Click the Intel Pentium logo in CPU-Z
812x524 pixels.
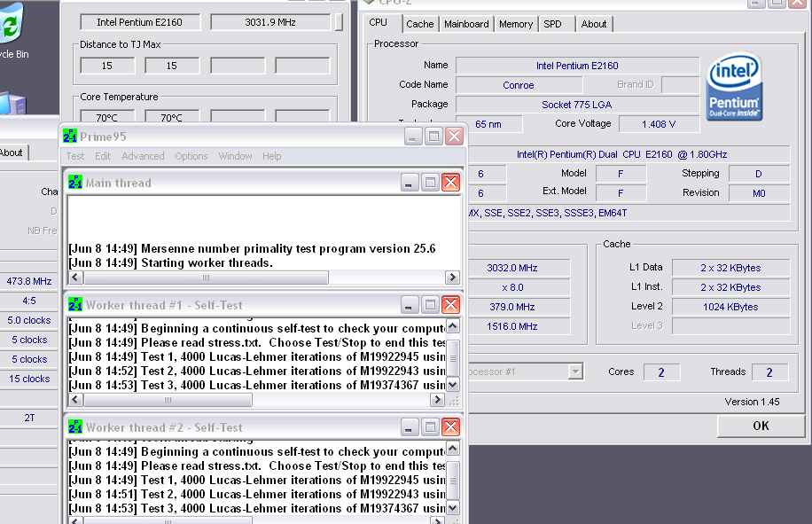point(734,87)
